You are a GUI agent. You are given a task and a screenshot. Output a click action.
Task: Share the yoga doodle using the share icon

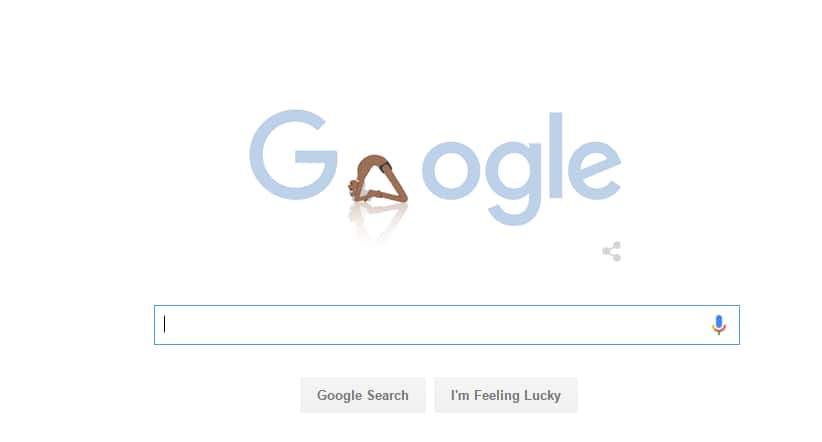tap(612, 252)
